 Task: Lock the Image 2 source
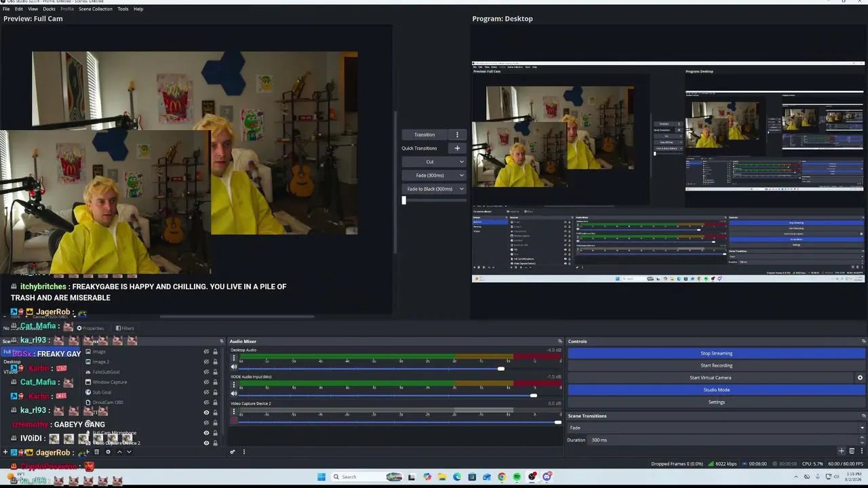[x=216, y=362]
